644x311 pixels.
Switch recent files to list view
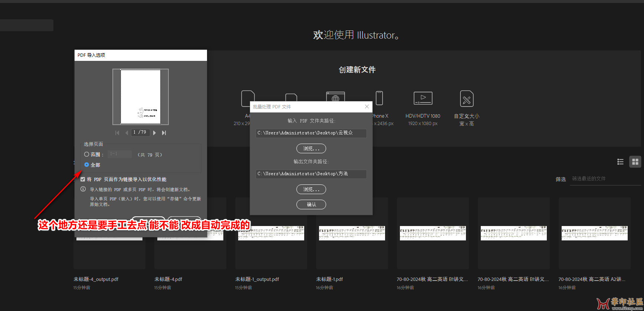pos(620,162)
